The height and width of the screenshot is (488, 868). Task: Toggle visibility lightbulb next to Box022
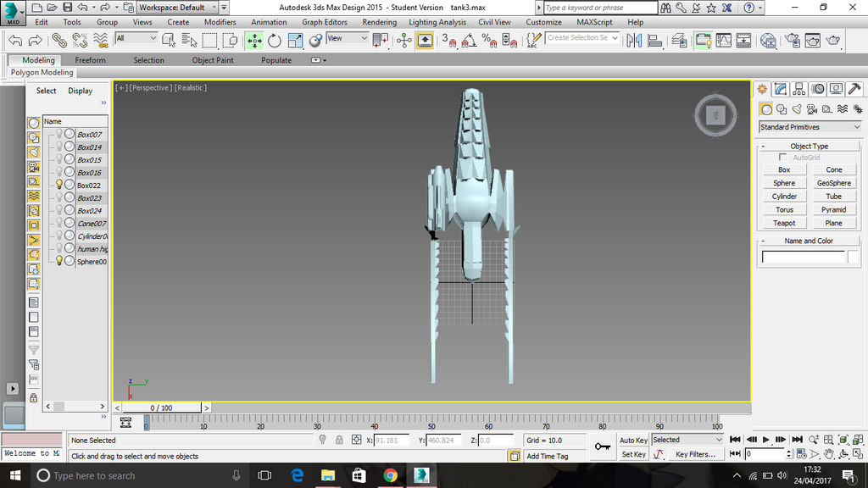pyautogui.click(x=59, y=185)
